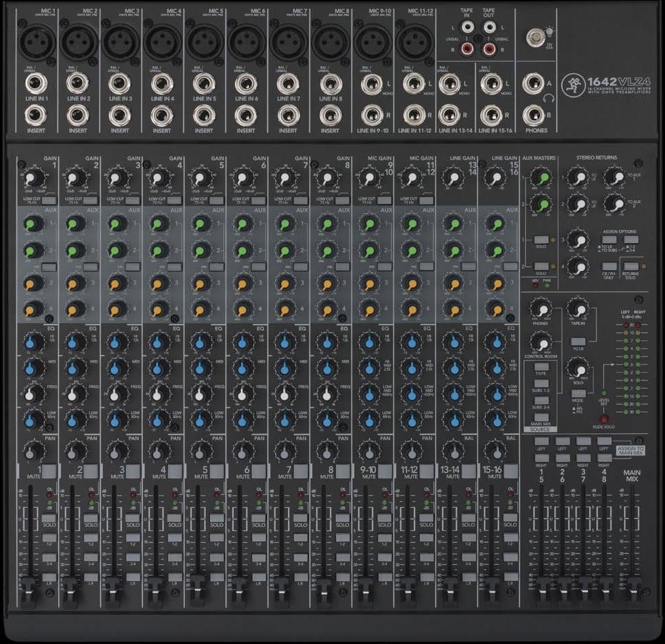Toggle Low Cut on channel 4

[174, 200]
